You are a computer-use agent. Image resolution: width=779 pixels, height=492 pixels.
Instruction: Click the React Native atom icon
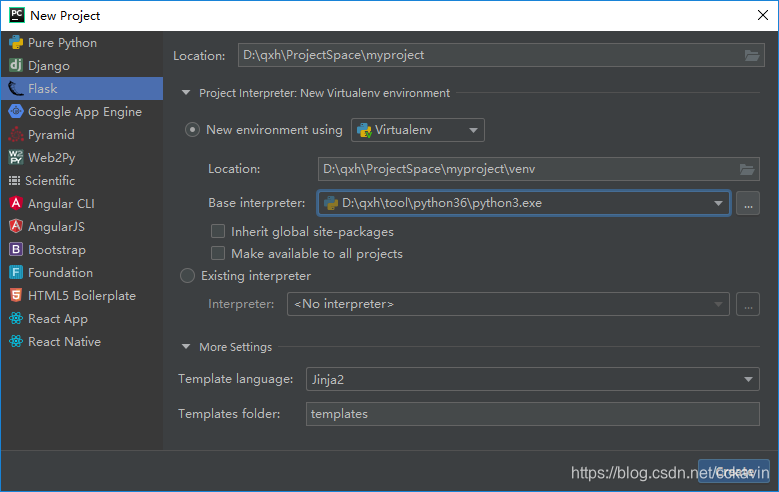(16, 341)
